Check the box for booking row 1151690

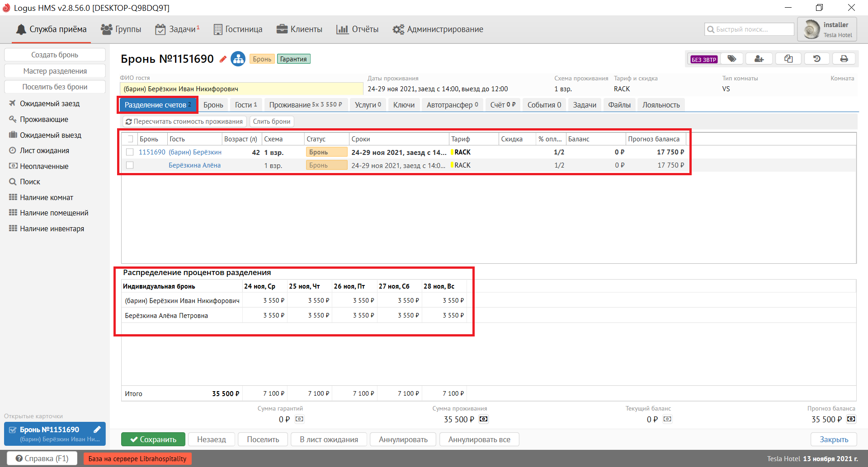click(x=130, y=152)
